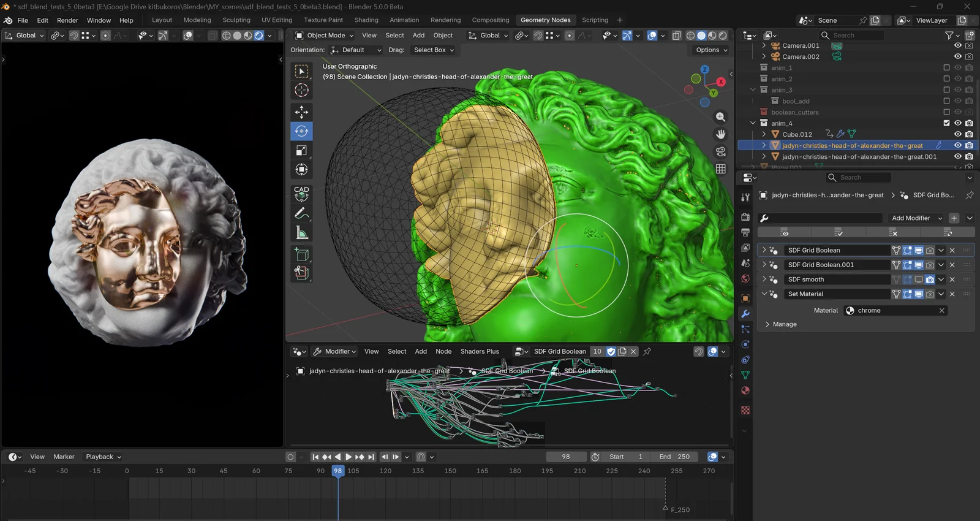
Task: Enable the boolean_cutters collection checkbox
Action: point(947,112)
